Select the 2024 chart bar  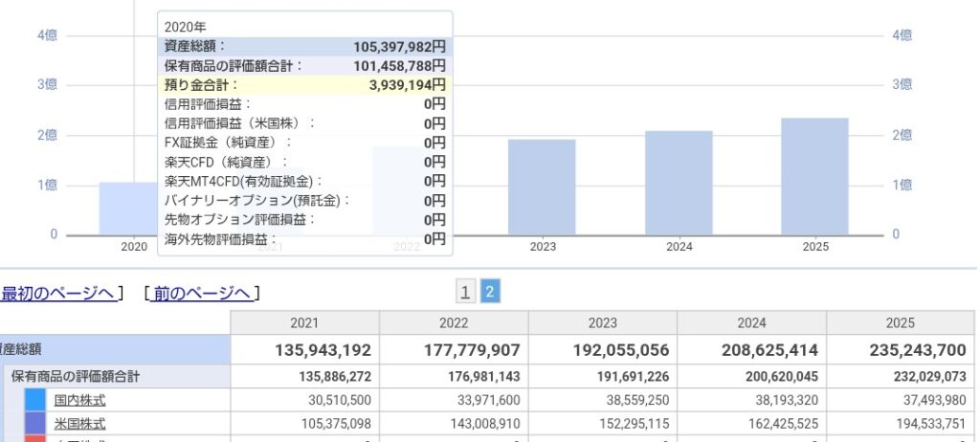[x=679, y=183]
